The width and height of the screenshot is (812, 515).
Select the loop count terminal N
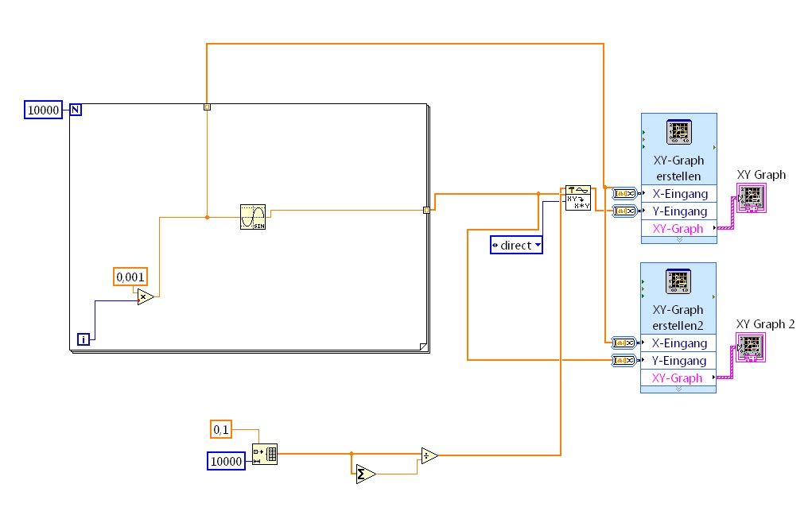76,110
